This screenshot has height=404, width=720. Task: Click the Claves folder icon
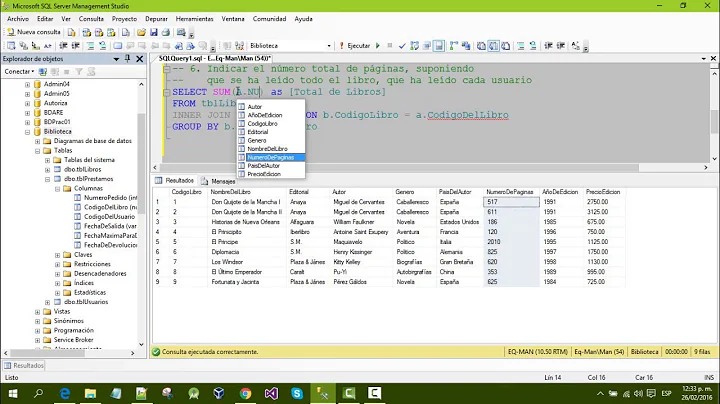66,255
